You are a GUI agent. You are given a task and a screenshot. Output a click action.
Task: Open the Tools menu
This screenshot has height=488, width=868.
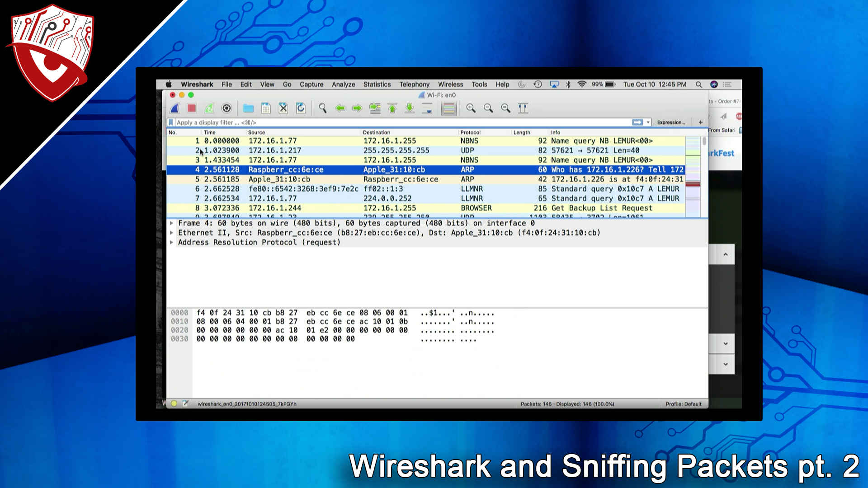tap(479, 84)
